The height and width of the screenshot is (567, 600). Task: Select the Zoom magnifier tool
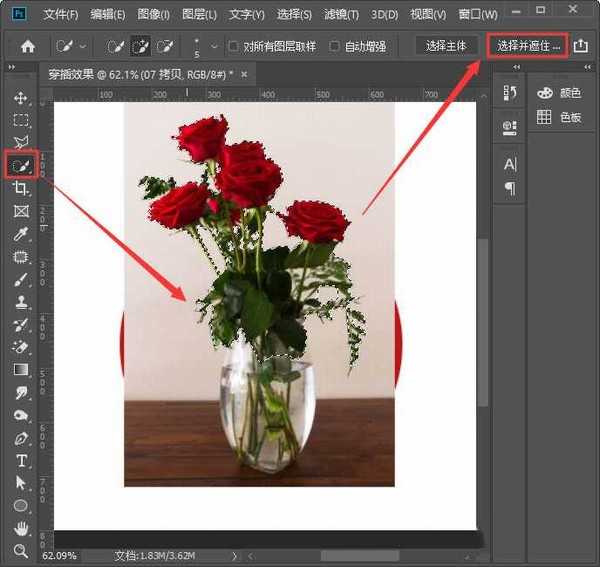21,551
